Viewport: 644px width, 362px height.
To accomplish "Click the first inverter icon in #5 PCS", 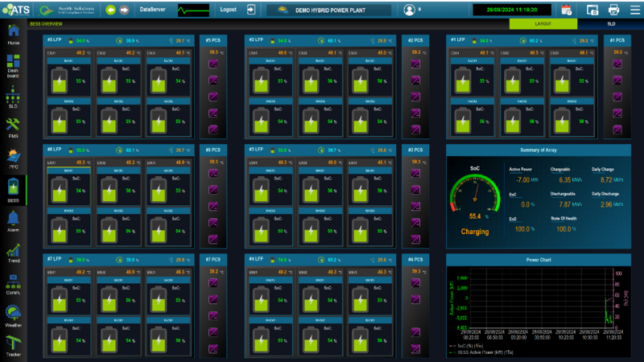I will pos(213,64).
